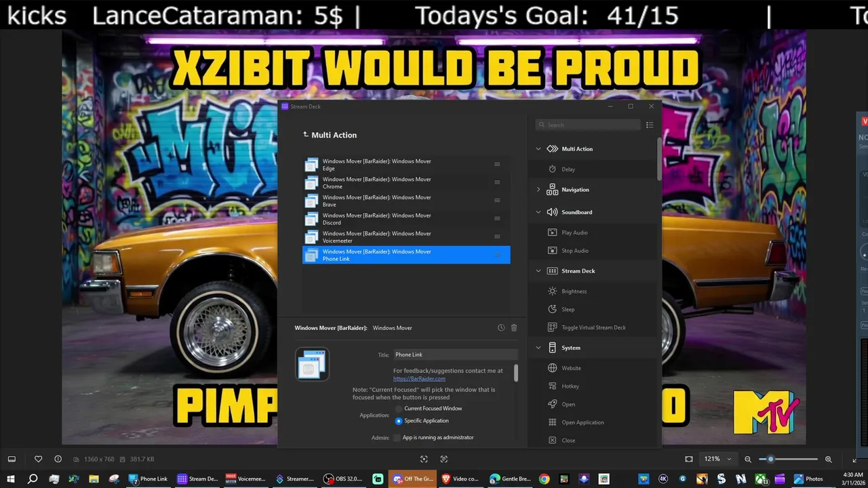Click the drag handle on the Discord row
The image size is (868, 488).
[x=497, y=218]
